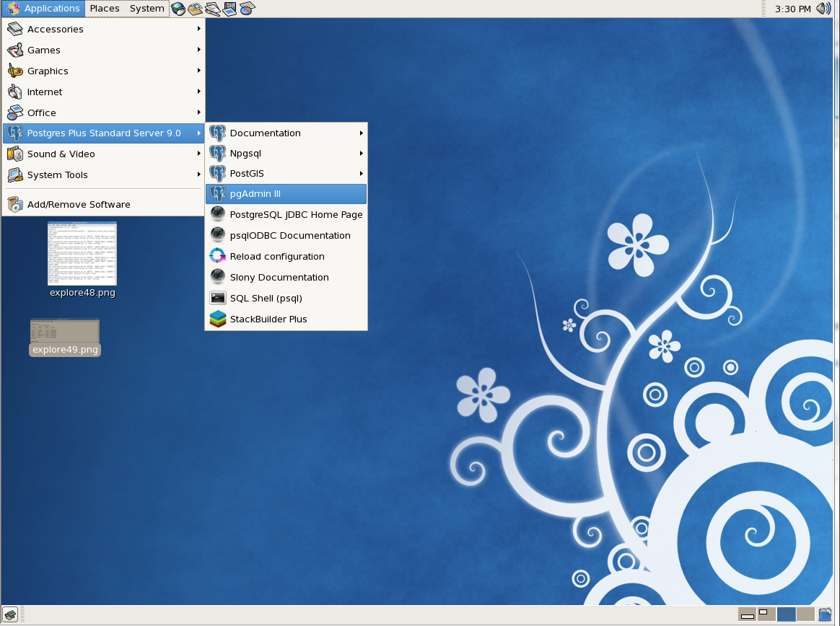Click the System Tools computer icon
This screenshot has width=840, height=626.
(15, 175)
